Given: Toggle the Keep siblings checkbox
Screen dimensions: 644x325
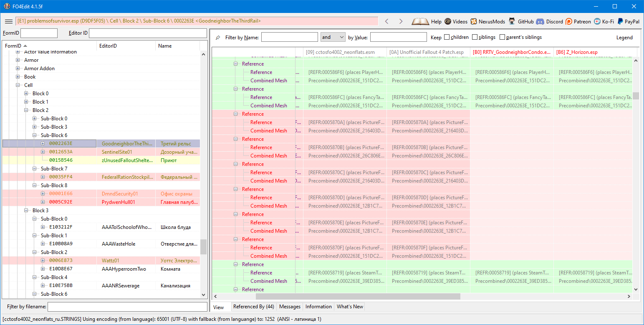Looking at the screenshot, I should (x=475, y=37).
